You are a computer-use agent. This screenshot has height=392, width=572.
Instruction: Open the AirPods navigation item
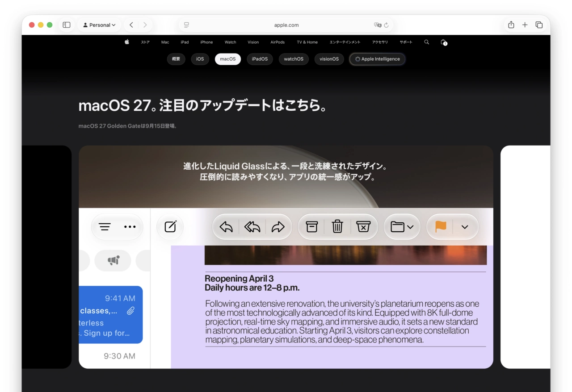pos(278,42)
